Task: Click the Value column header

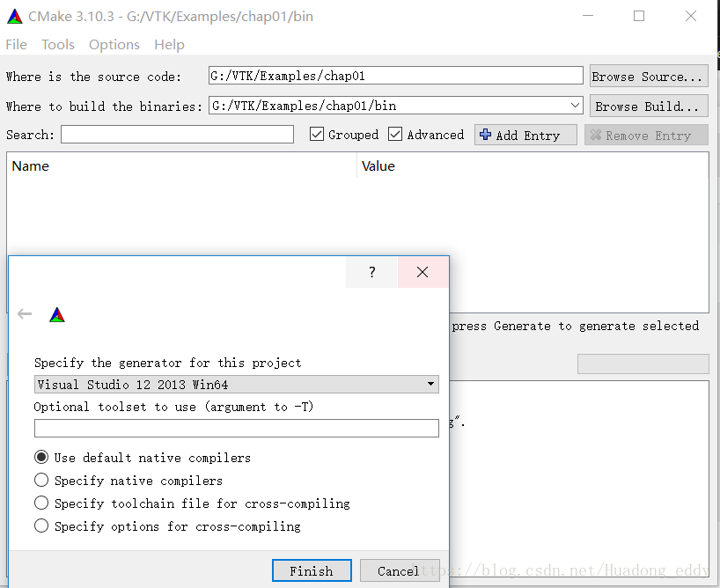Action: pos(533,165)
